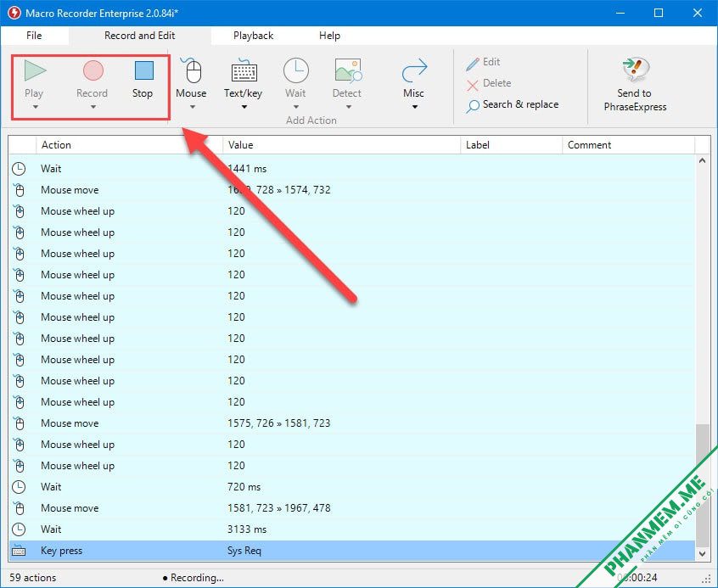Click the Comment column header
Image resolution: width=718 pixels, height=588 pixels.
click(629, 145)
